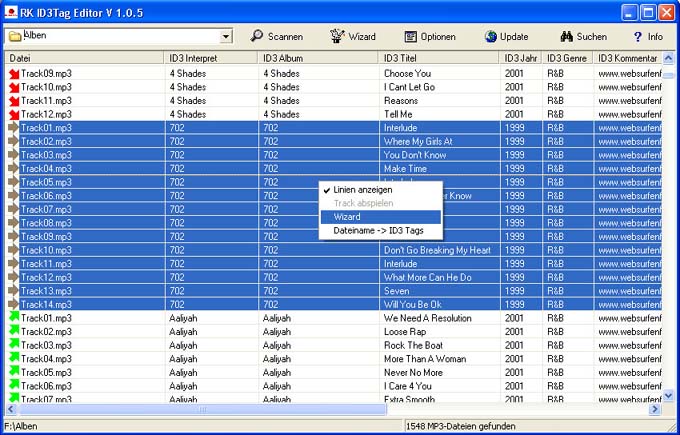Toggle the checked Linien anzeigen option

pos(364,190)
